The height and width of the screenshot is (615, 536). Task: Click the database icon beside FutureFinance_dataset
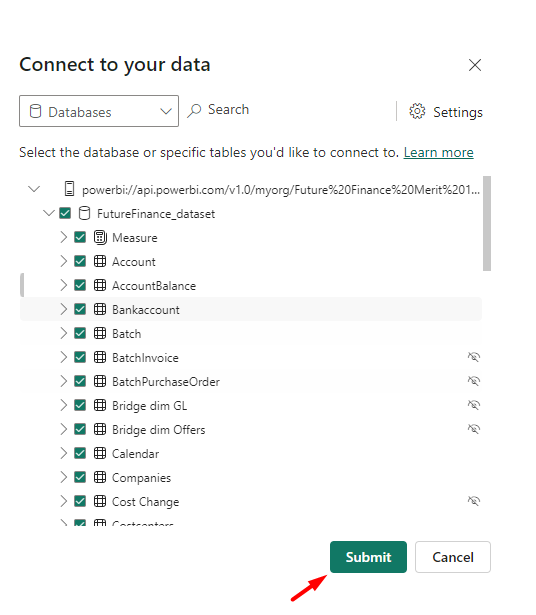[x=84, y=213]
